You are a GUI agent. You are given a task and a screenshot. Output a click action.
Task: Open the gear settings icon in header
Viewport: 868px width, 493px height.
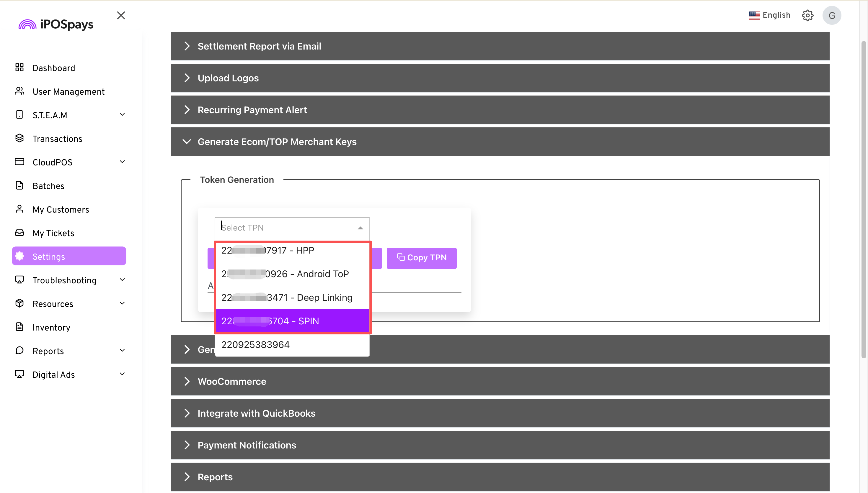[x=807, y=16]
